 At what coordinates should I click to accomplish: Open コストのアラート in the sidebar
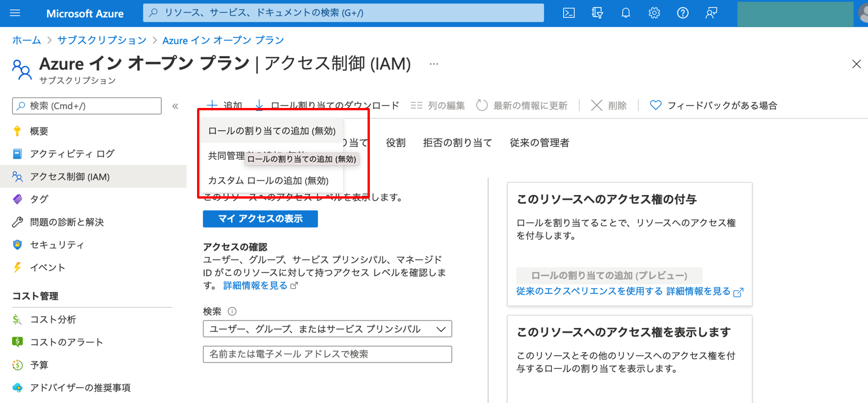(x=66, y=342)
